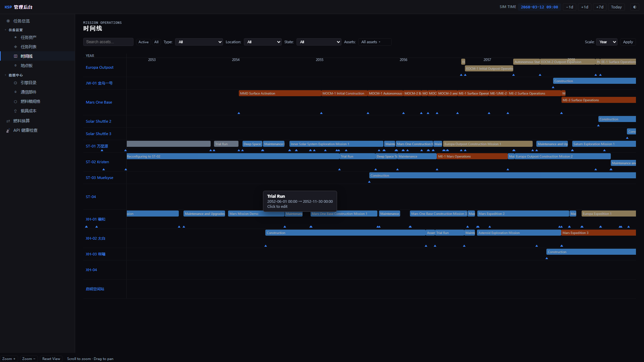Toggle the dark/light theme button

[635, 7]
